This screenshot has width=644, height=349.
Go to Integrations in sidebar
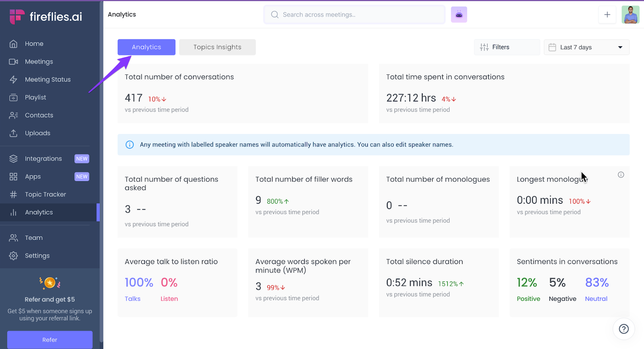pos(43,159)
